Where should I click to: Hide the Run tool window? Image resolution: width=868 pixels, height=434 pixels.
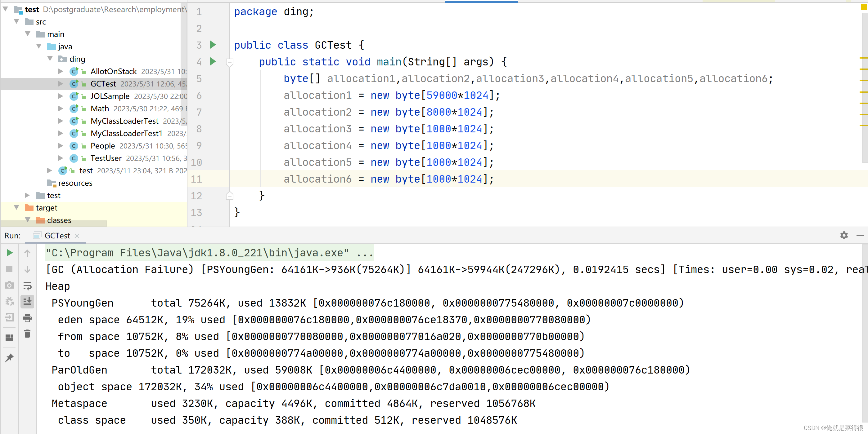coord(860,235)
